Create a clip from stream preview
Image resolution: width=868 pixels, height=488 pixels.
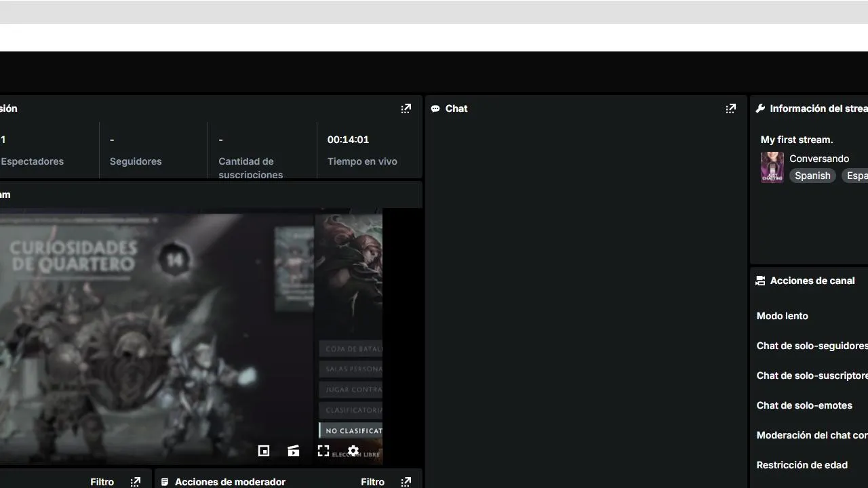point(294,451)
